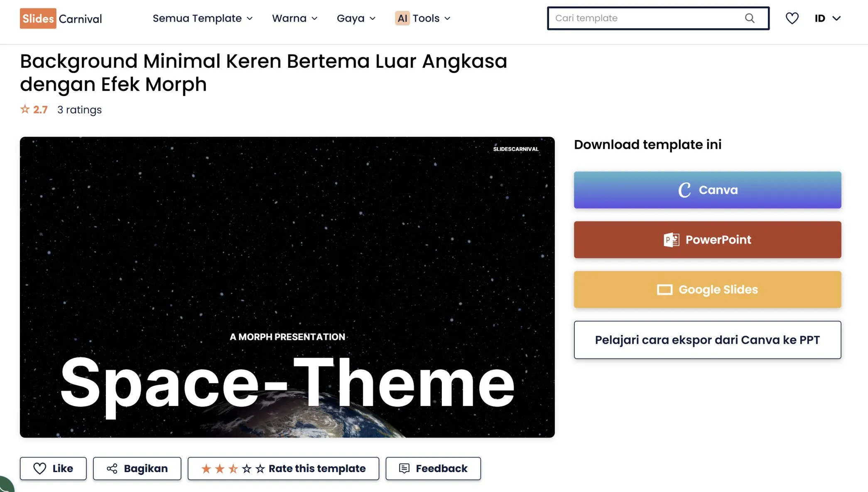Image resolution: width=868 pixels, height=492 pixels.
Task: Click the Feedback comment icon
Action: pyautogui.click(x=404, y=469)
